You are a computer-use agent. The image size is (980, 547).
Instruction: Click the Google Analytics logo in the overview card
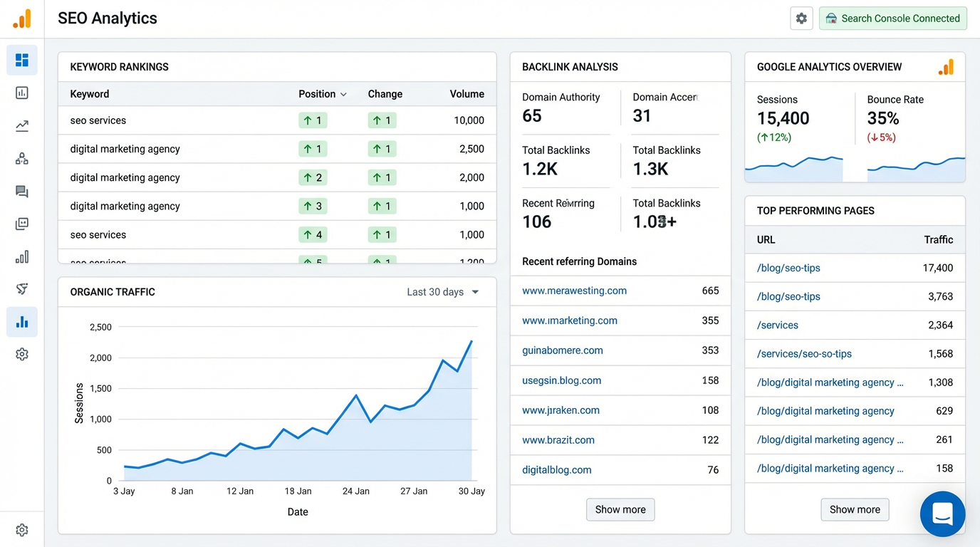click(946, 66)
